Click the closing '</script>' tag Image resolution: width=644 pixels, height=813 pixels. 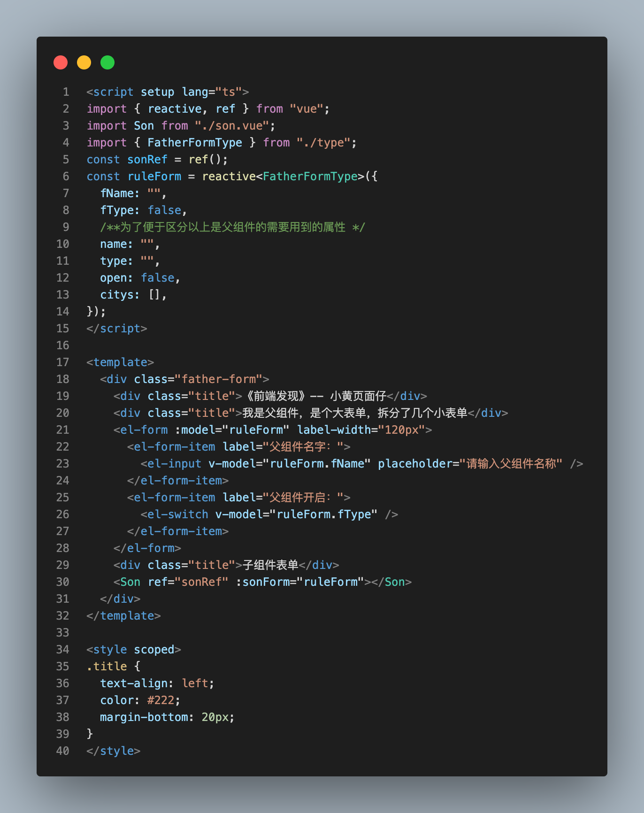117,329
